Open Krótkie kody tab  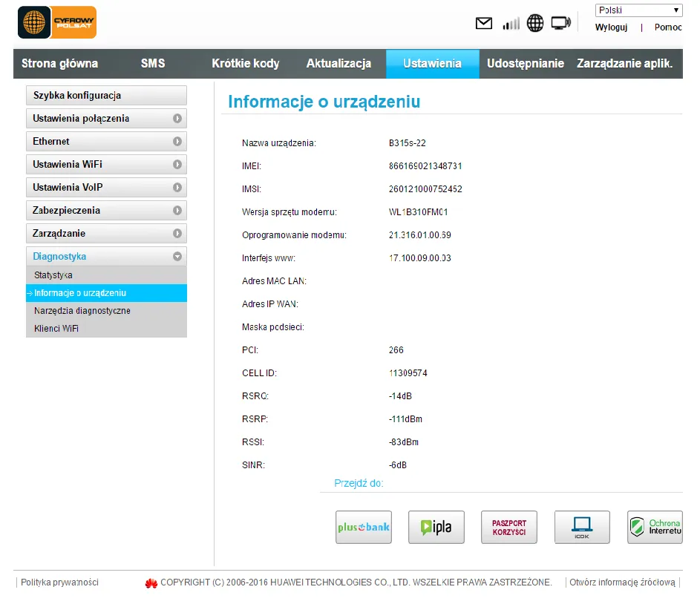[246, 63]
